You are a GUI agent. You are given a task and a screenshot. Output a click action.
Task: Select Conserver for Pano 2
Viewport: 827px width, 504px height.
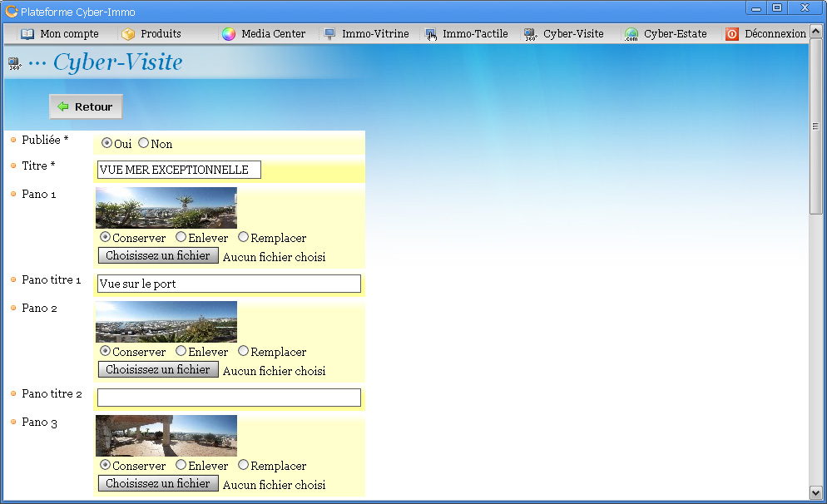point(106,351)
